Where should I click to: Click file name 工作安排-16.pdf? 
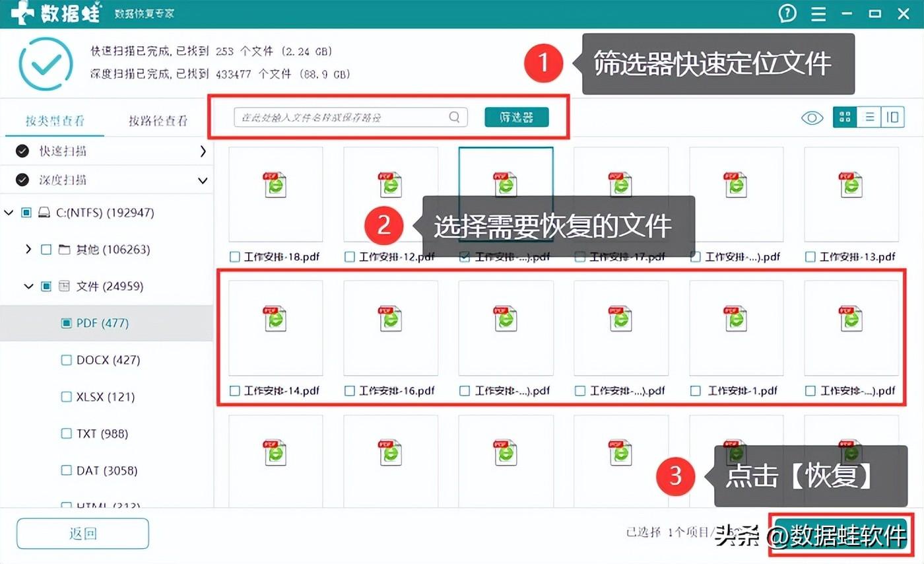pyautogui.click(x=397, y=391)
